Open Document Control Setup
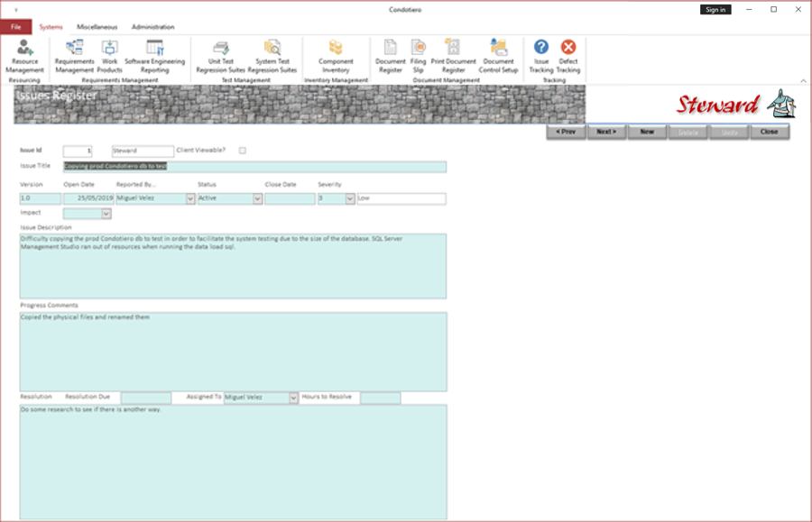Image resolution: width=812 pixels, height=522 pixels. [x=498, y=56]
